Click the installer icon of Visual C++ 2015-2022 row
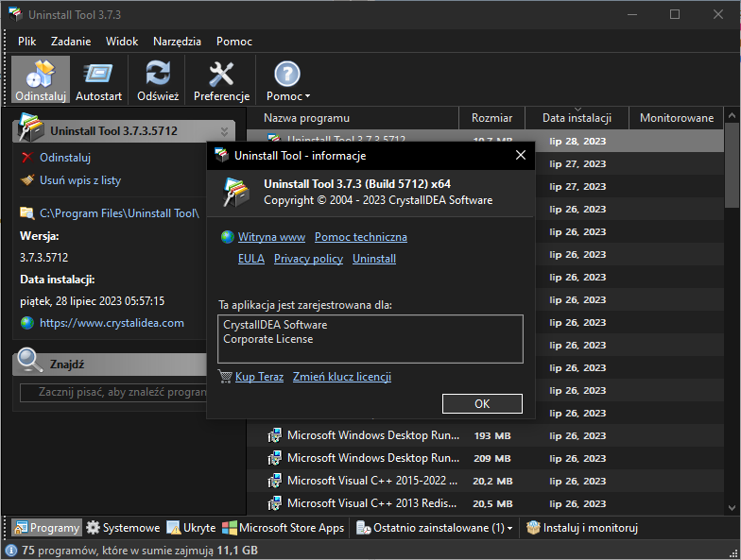Image resolution: width=741 pixels, height=560 pixels. click(274, 482)
